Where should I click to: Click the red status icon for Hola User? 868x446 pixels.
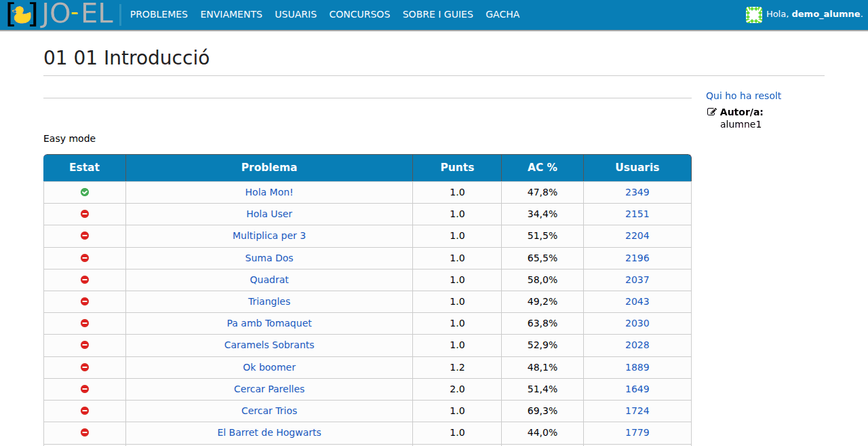[85, 214]
